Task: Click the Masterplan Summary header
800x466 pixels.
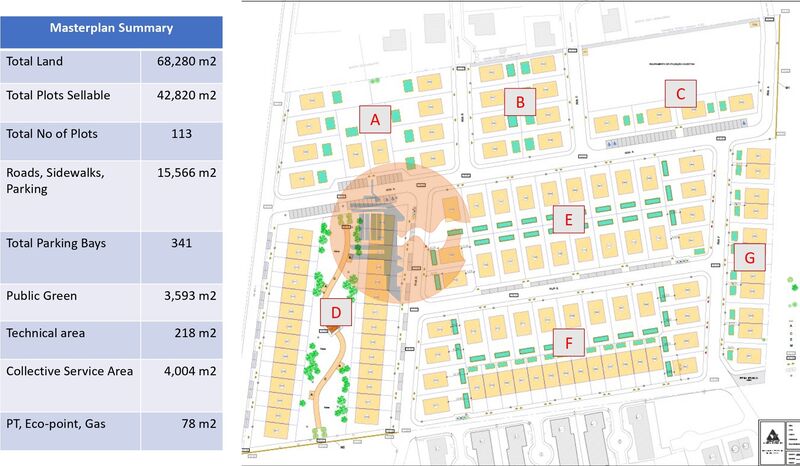Action: click(111, 28)
